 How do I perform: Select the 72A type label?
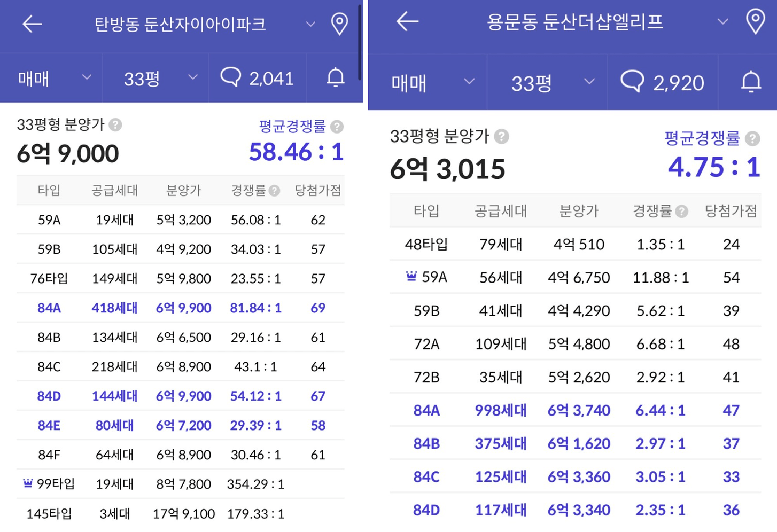tap(426, 343)
